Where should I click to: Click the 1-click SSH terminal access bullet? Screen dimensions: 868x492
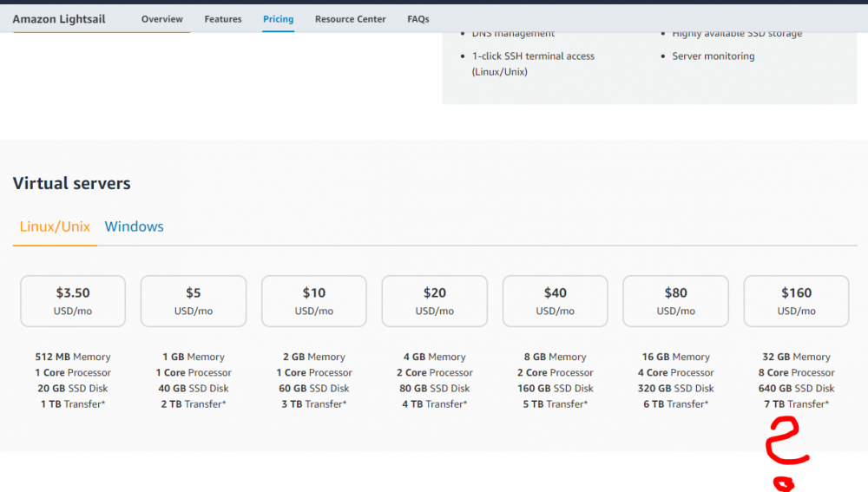[x=533, y=63]
